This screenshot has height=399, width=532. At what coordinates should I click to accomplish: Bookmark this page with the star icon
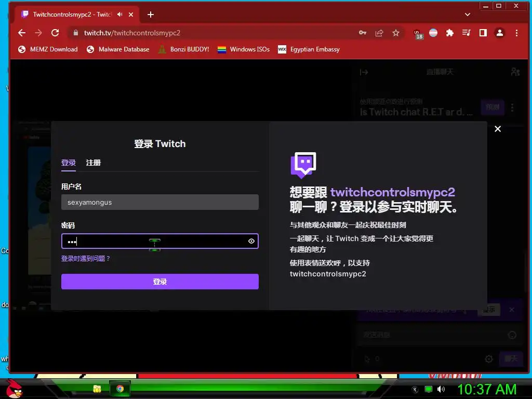tap(396, 33)
